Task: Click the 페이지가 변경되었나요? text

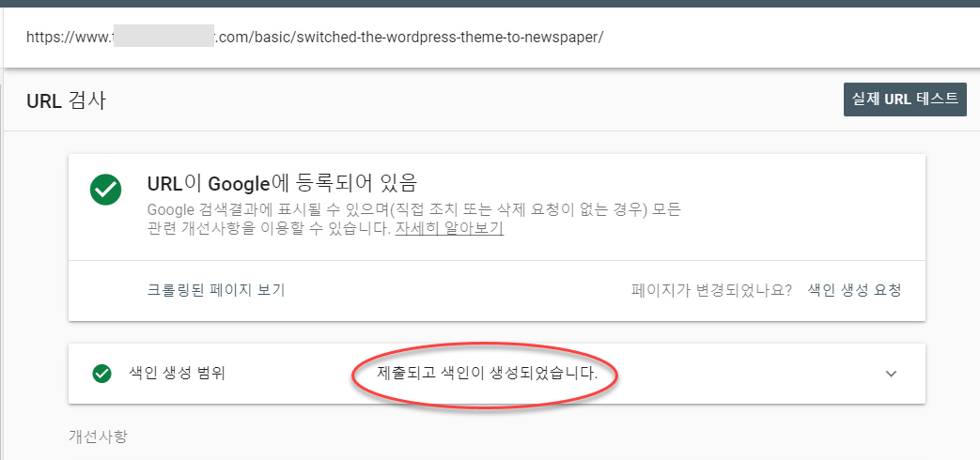Action: point(712,289)
